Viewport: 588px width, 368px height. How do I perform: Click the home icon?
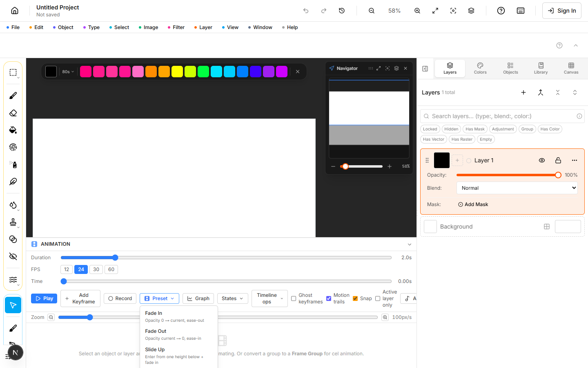[15, 11]
